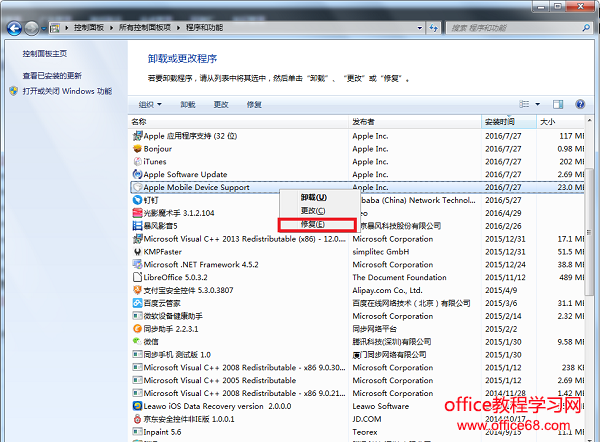The image size is (600, 442).
Task: Sort by the 发布者 column header
Action: [415, 122]
